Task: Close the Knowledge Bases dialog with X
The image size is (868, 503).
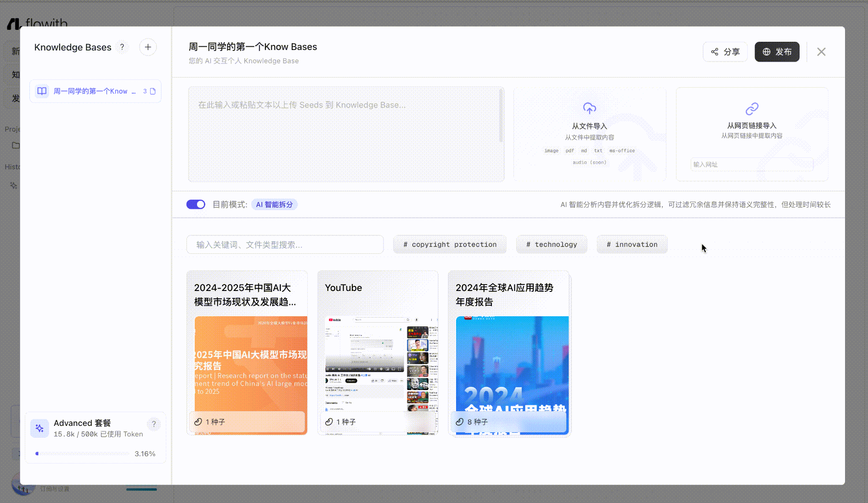Action: pyautogui.click(x=822, y=52)
